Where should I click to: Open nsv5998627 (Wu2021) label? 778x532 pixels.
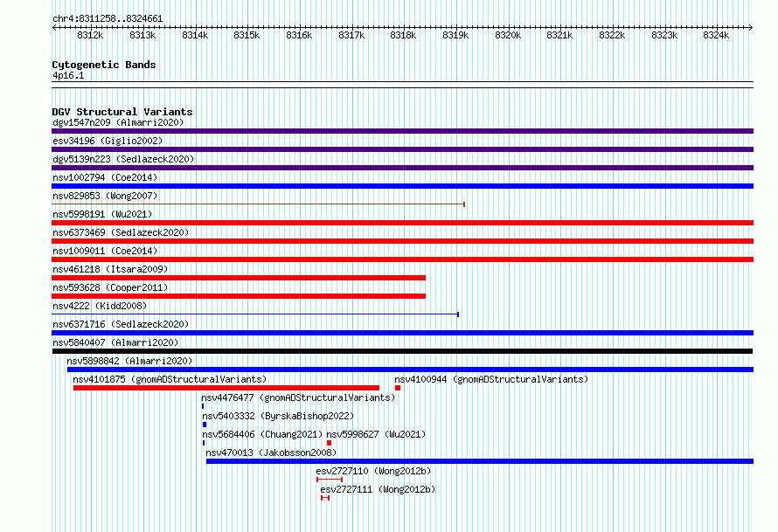(x=376, y=434)
